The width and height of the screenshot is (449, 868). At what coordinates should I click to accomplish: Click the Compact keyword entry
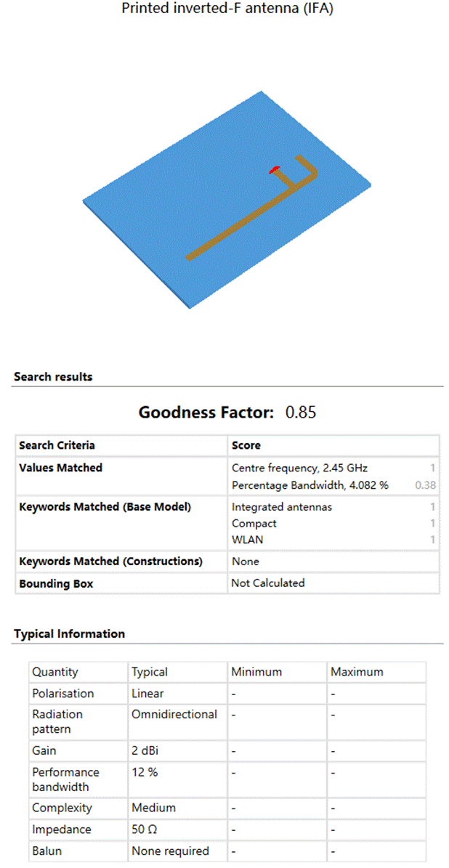tap(254, 523)
